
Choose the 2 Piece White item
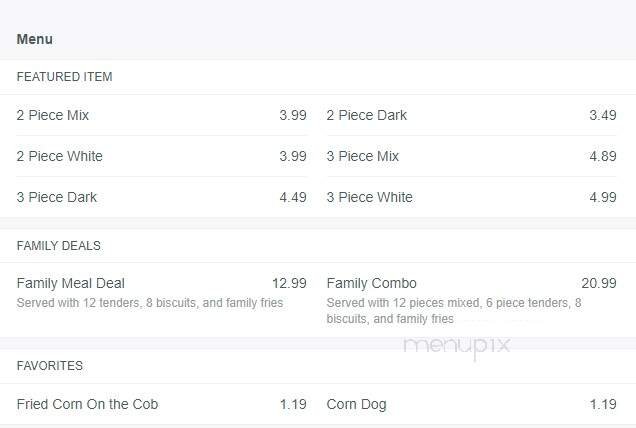[59, 156]
